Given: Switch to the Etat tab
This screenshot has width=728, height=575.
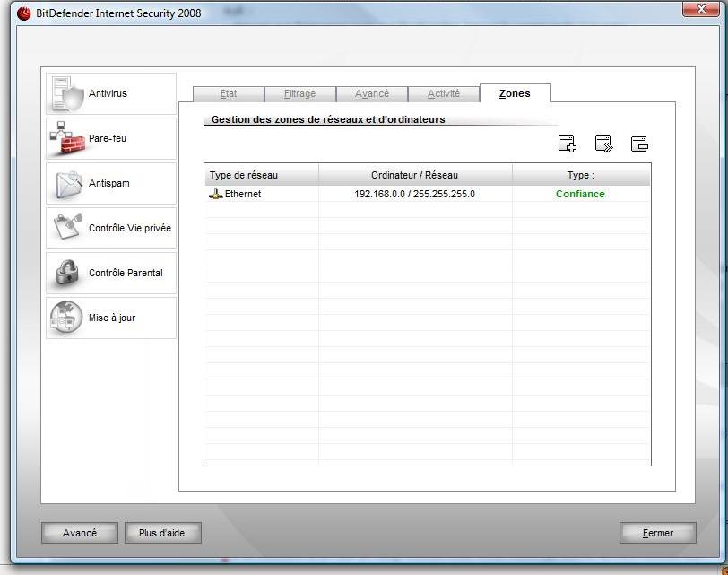Looking at the screenshot, I should click(229, 94).
